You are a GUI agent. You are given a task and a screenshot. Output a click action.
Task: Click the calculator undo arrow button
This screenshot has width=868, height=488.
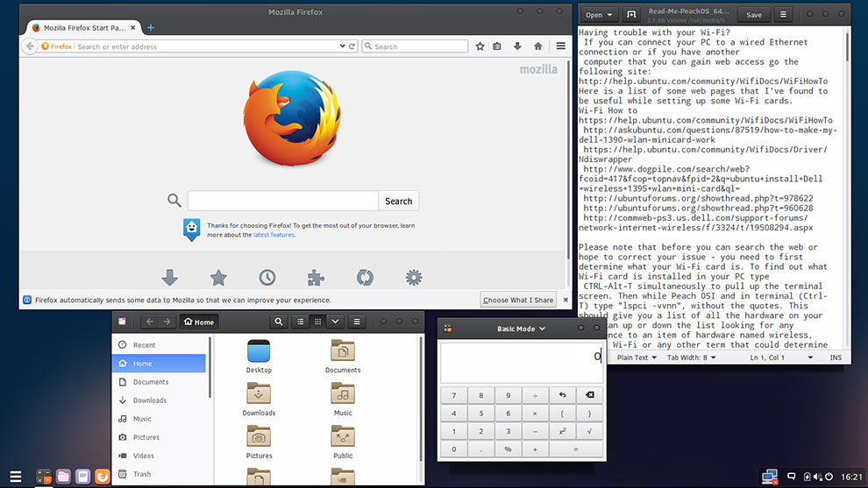click(562, 395)
